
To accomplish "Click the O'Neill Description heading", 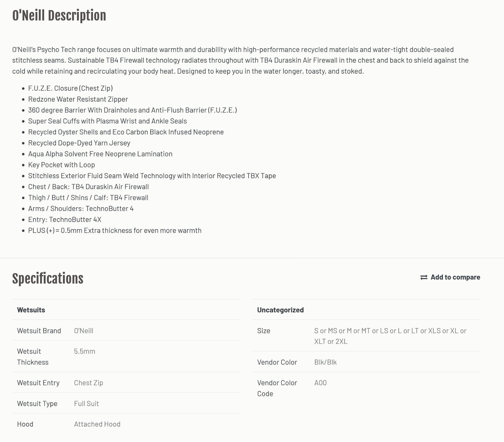I will pyautogui.click(x=59, y=15).
